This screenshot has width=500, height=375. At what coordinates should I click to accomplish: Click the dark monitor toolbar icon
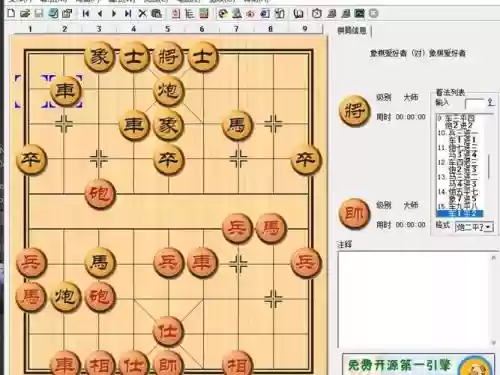click(x=359, y=13)
